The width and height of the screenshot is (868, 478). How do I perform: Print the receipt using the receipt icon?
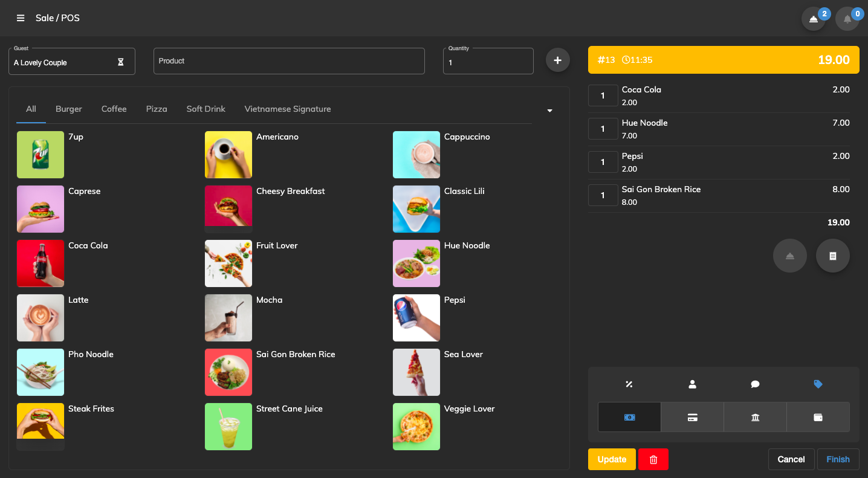pos(832,256)
